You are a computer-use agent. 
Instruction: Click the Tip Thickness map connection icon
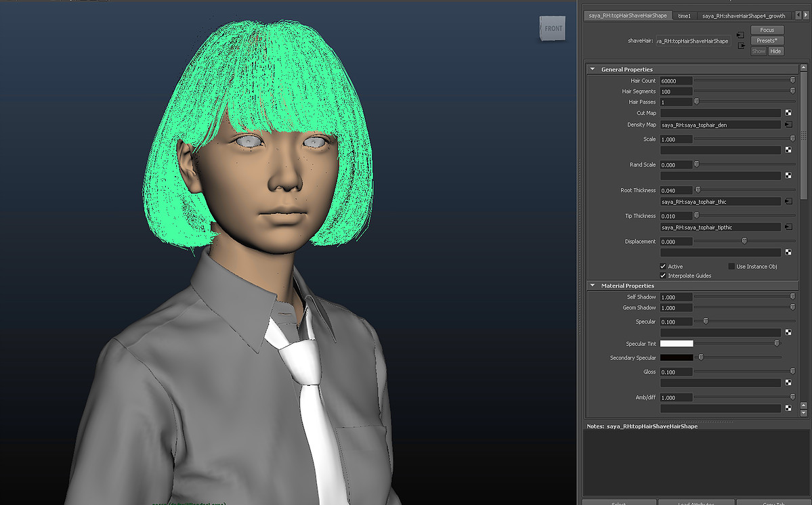tap(788, 227)
